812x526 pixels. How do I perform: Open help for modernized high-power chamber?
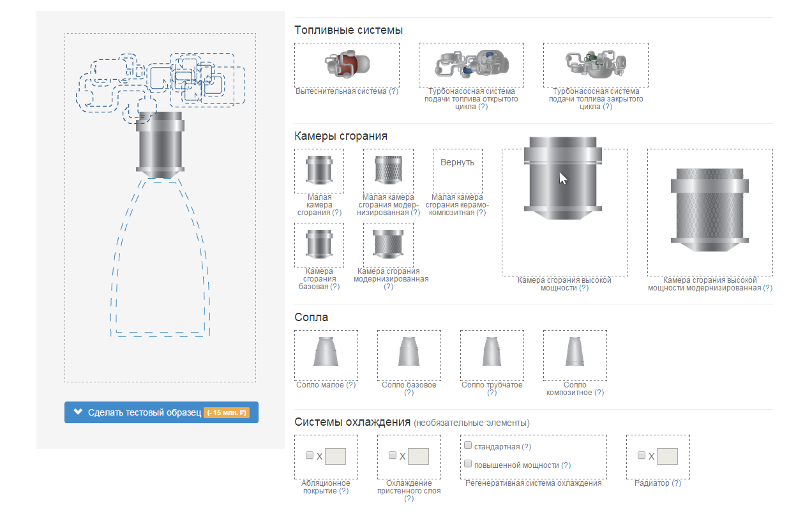[x=768, y=288]
